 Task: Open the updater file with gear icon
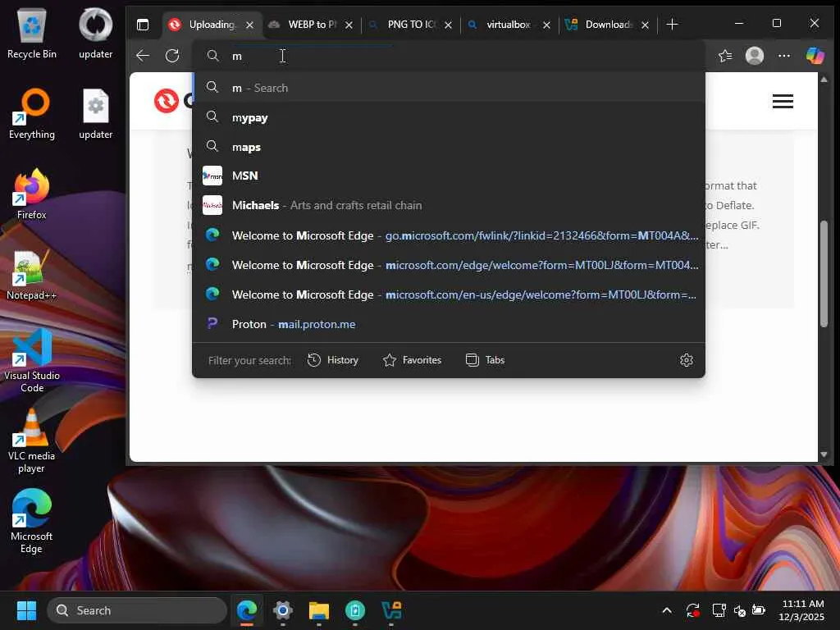95,113
